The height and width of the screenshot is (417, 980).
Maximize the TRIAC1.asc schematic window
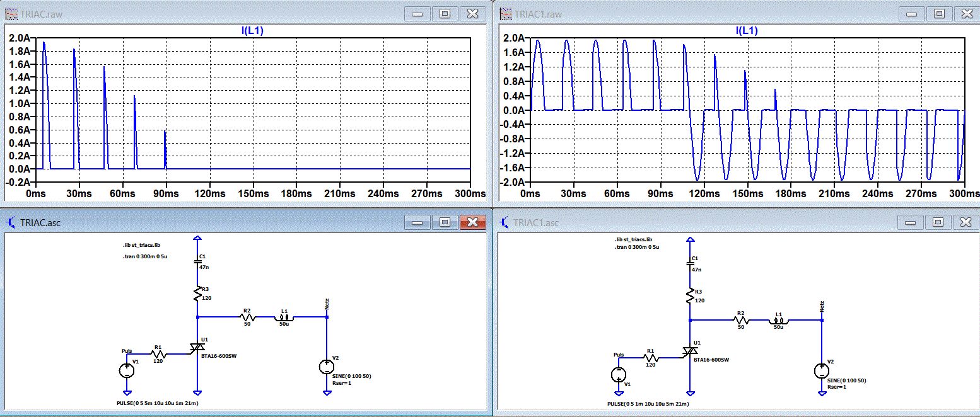point(938,222)
